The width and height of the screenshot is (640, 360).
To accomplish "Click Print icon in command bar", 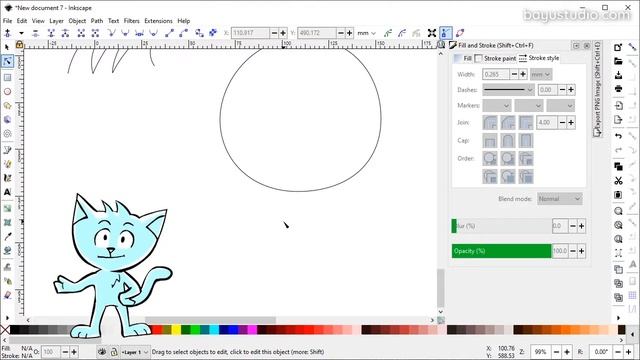I will point(618,89).
